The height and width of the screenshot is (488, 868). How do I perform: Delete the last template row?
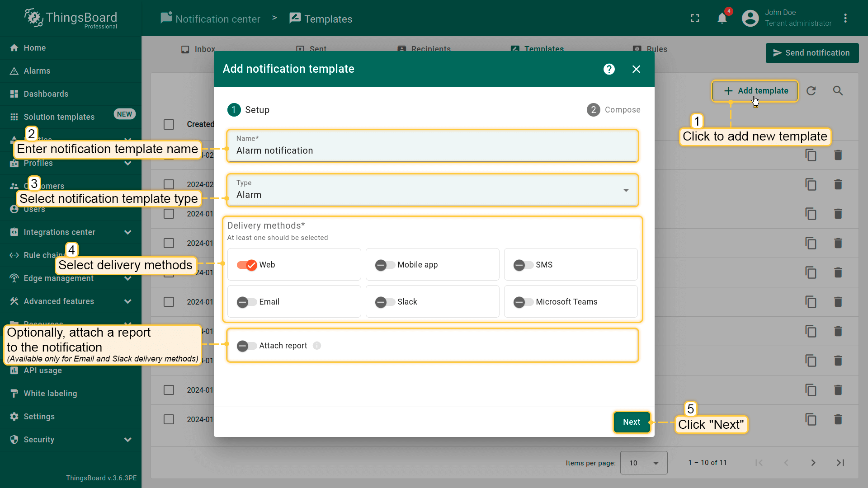click(x=838, y=419)
